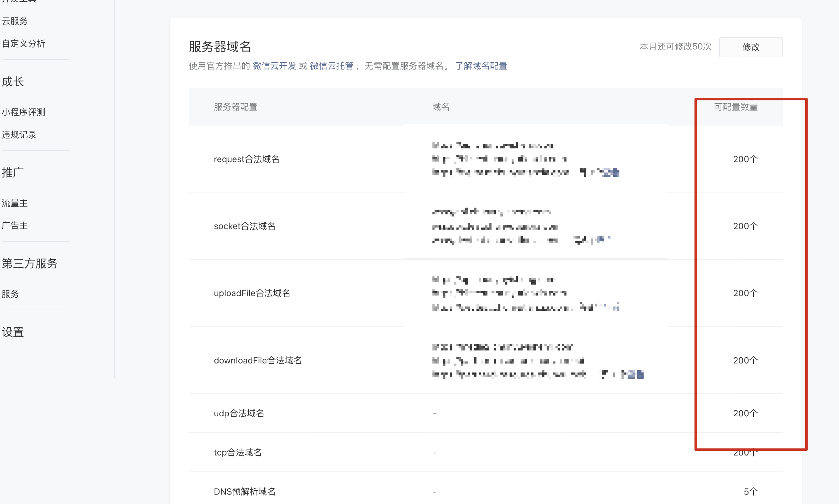839x504 pixels.
Task: Click 5个 in the DNS预解析域名 row
Action: [751, 491]
